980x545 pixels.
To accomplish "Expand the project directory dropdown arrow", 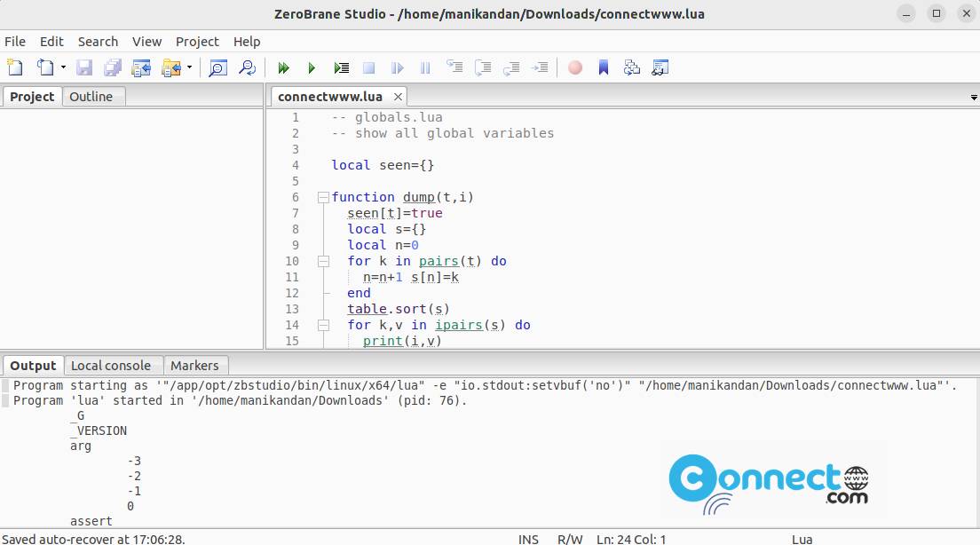I will (x=189, y=67).
